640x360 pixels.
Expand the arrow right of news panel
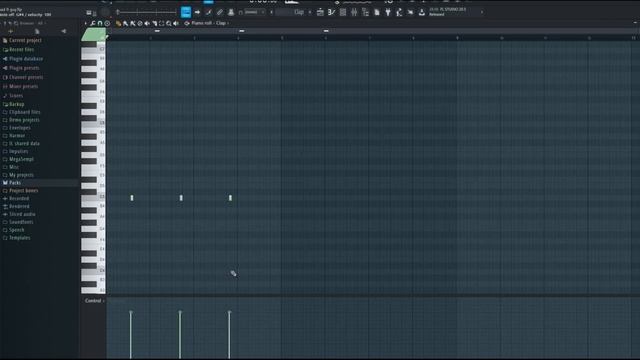click(482, 12)
